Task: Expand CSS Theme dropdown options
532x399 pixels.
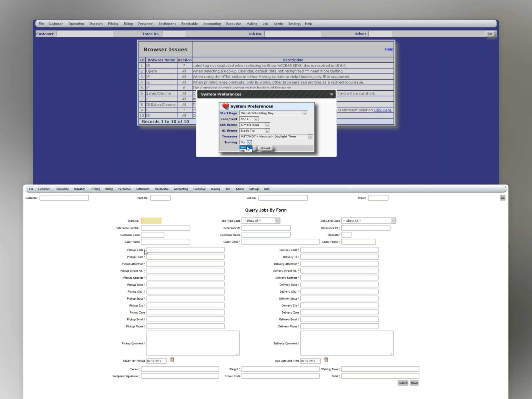Action: [x=267, y=125]
